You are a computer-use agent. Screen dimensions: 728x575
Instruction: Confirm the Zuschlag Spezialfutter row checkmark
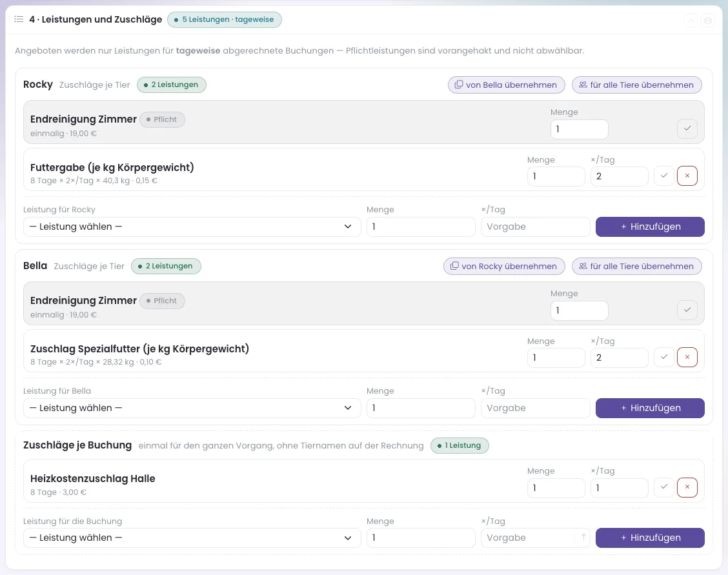[x=664, y=358]
